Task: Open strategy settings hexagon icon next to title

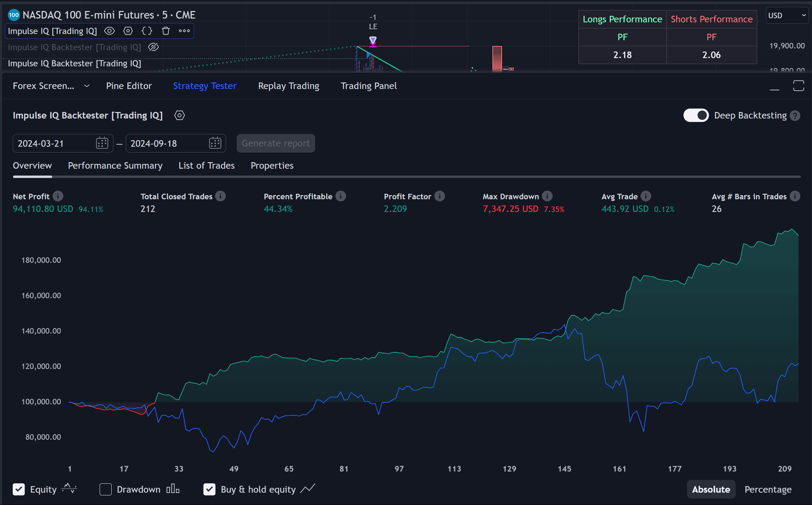Action: 179,115
